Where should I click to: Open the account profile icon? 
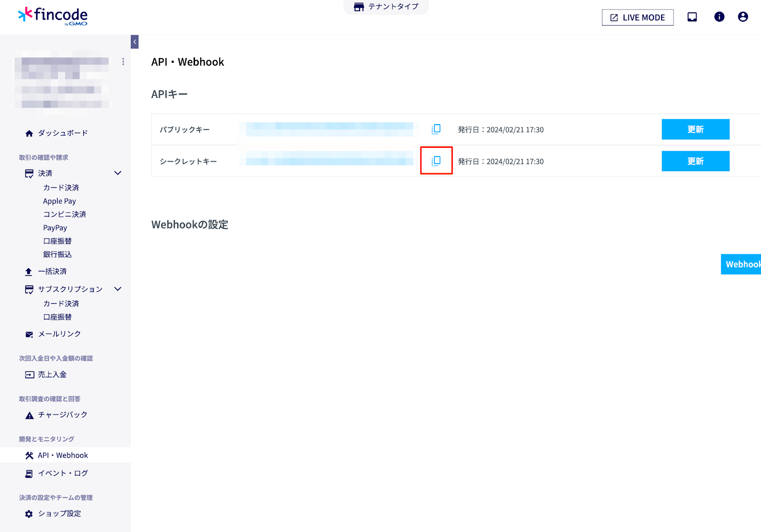pos(743,17)
